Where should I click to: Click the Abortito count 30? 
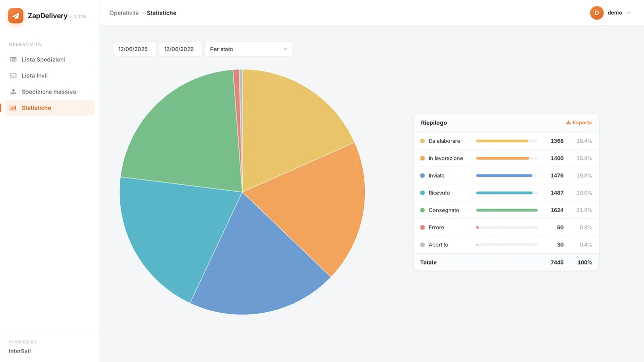point(560,245)
